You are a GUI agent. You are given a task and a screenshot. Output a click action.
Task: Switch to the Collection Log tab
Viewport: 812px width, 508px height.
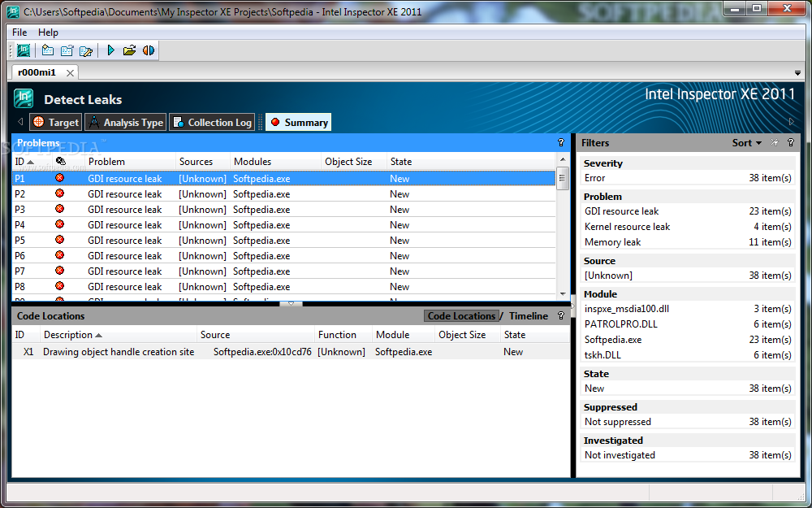click(x=212, y=123)
